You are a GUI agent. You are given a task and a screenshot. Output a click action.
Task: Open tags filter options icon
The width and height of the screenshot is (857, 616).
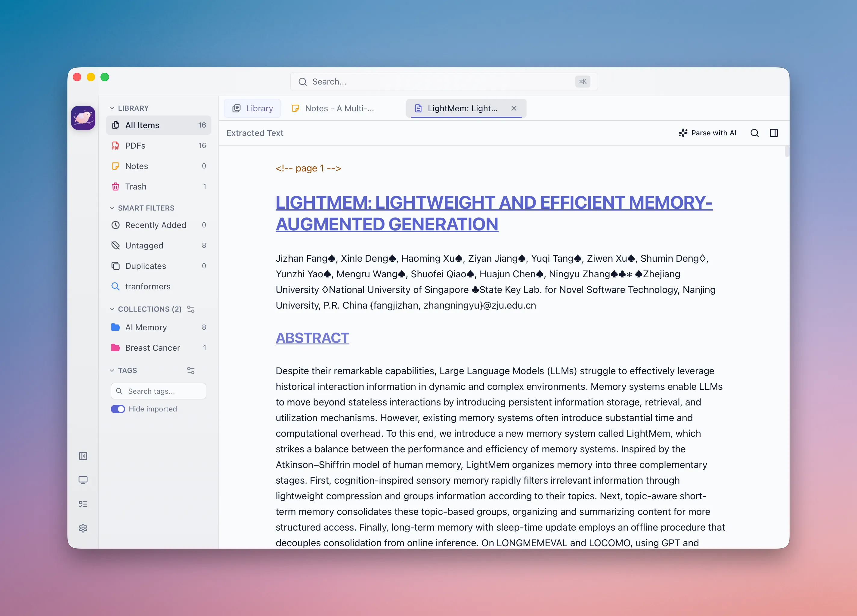coord(191,371)
